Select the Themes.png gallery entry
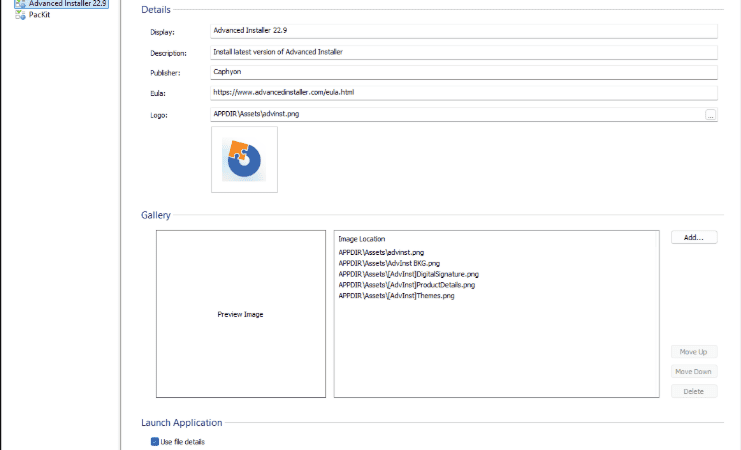This screenshot has height=450, width=741. [396, 296]
